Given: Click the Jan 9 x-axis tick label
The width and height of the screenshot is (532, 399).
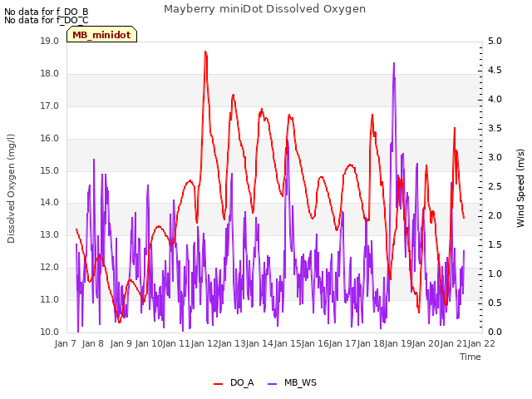Looking at the screenshot, I should (x=121, y=343).
